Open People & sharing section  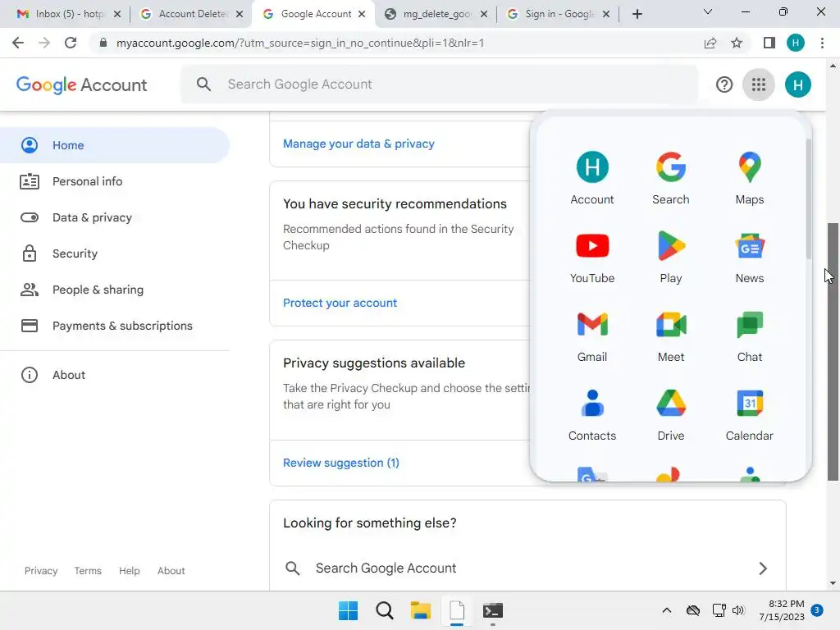[x=115, y=290]
